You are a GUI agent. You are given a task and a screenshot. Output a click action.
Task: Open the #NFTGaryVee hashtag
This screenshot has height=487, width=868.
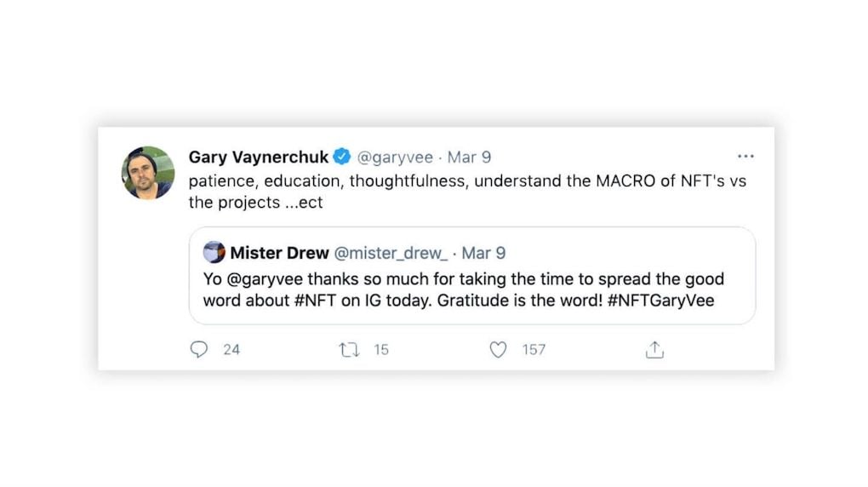coord(660,301)
